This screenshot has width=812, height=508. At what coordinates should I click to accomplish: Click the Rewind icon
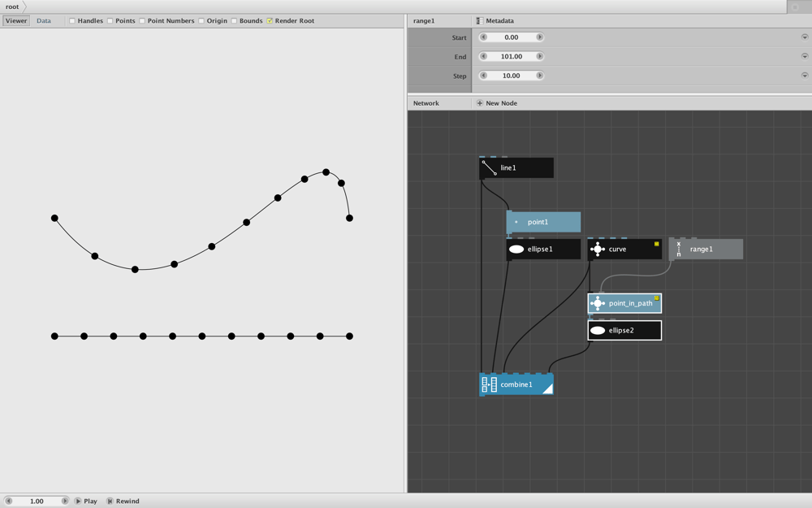pyautogui.click(x=110, y=501)
